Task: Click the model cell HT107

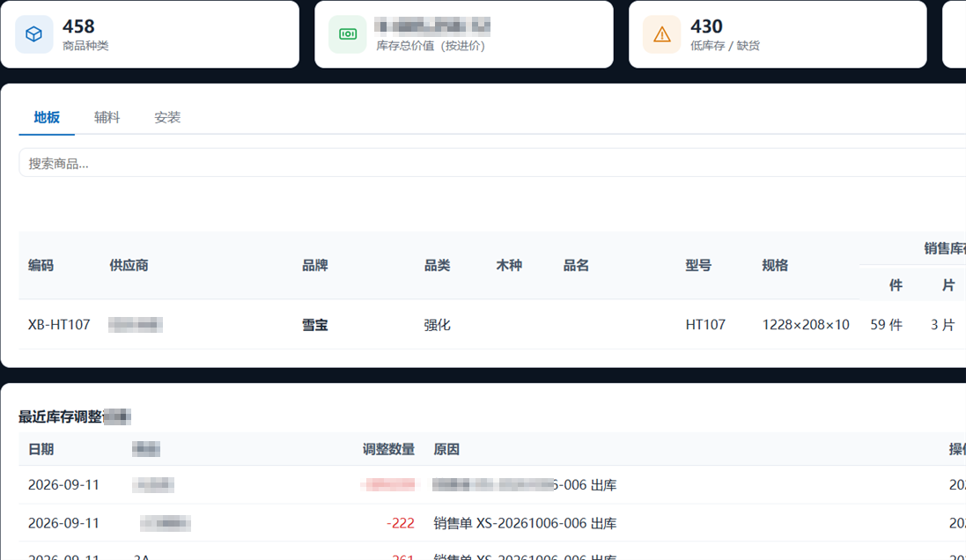Action: click(x=705, y=325)
